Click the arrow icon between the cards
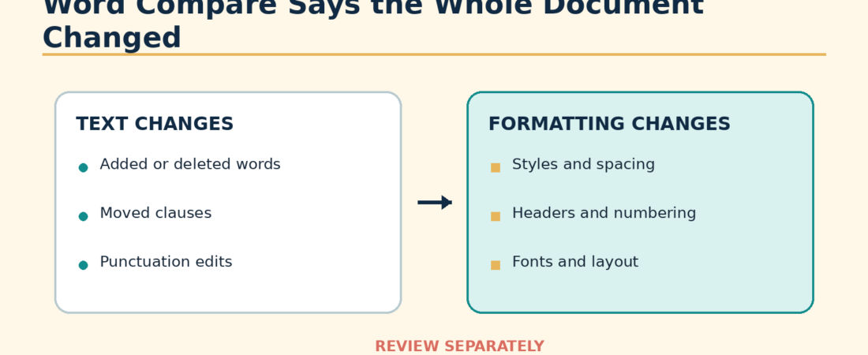 435,203
